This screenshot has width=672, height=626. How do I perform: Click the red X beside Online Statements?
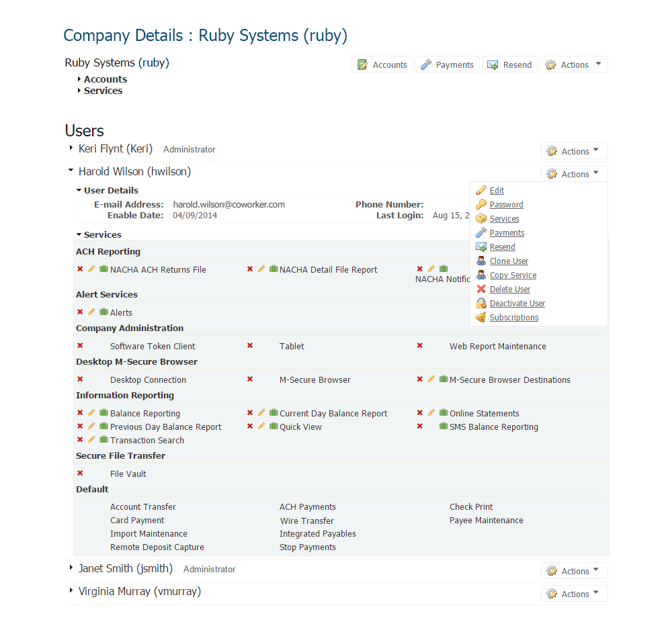click(x=419, y=412)
